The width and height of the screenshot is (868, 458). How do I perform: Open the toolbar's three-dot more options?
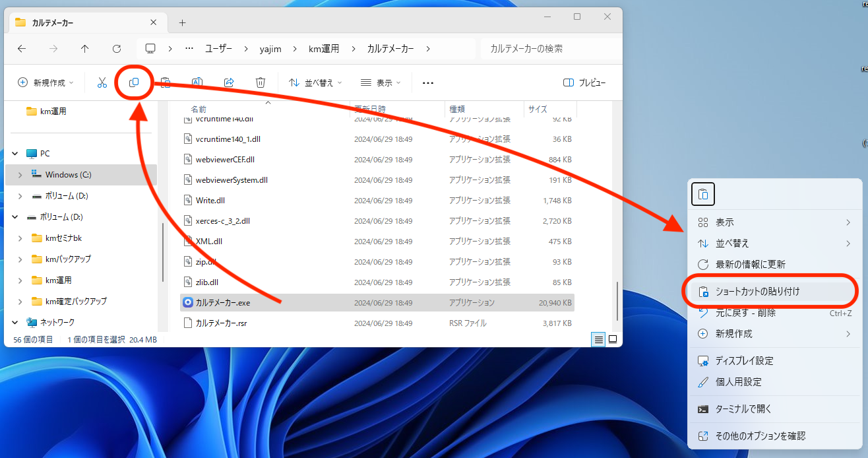[x=428, y=82]
